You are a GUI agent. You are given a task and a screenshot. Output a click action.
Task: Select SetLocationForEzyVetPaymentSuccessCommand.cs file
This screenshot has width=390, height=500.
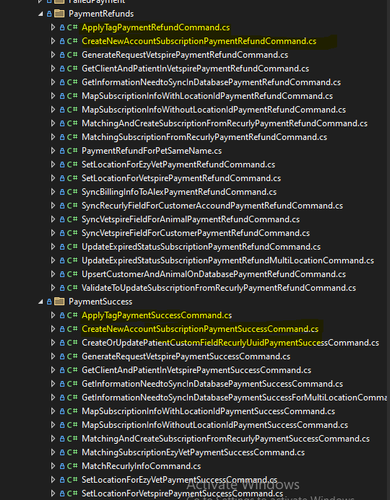[x=179, y=480]
